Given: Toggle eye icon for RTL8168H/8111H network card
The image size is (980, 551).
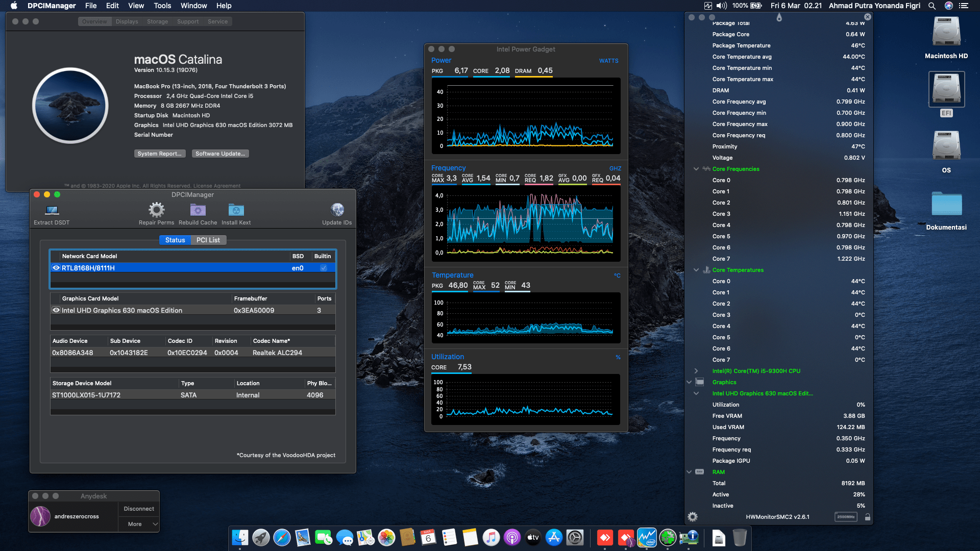Looking at the screenshot, I should point(56,268).
